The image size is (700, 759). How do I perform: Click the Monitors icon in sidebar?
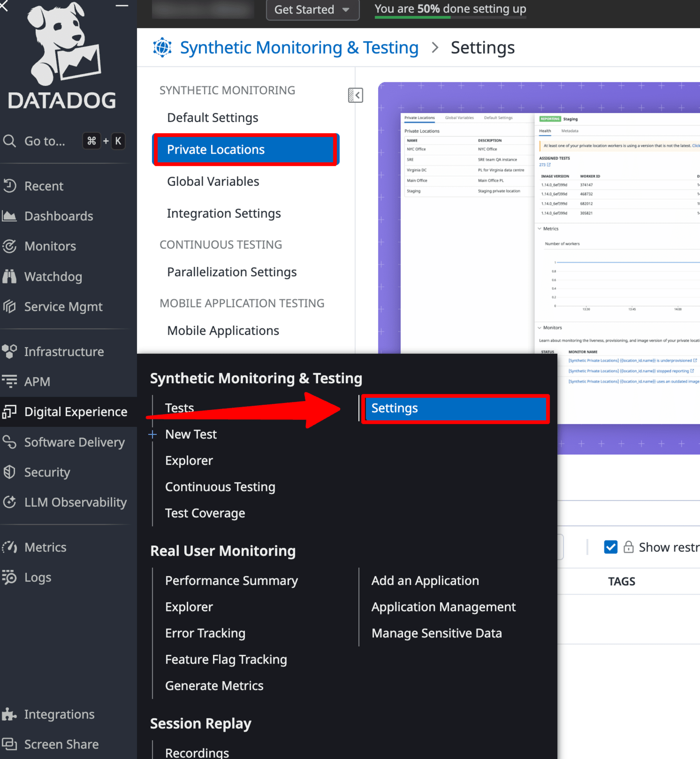pyautogui.click(x=9, y=246)
